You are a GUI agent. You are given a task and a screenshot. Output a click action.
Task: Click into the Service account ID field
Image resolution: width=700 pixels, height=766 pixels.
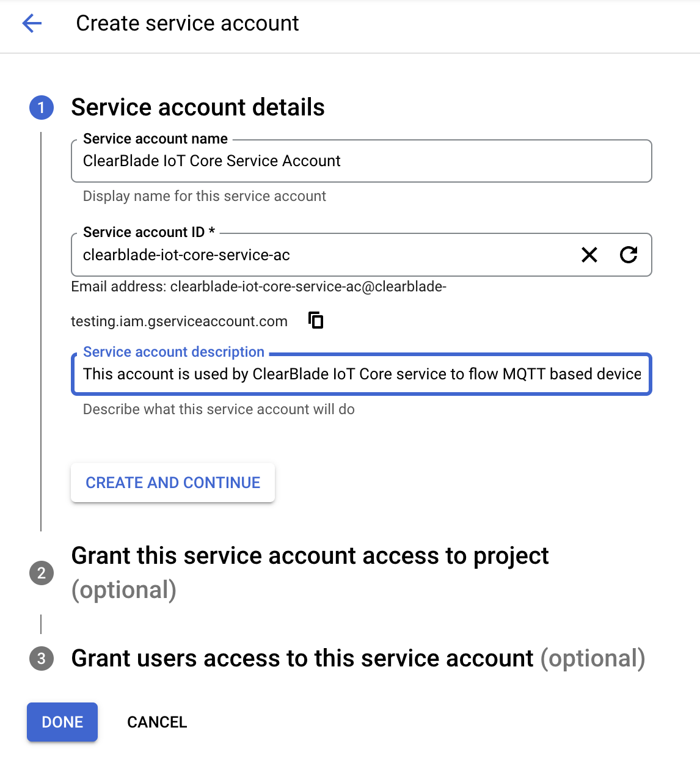324,255
